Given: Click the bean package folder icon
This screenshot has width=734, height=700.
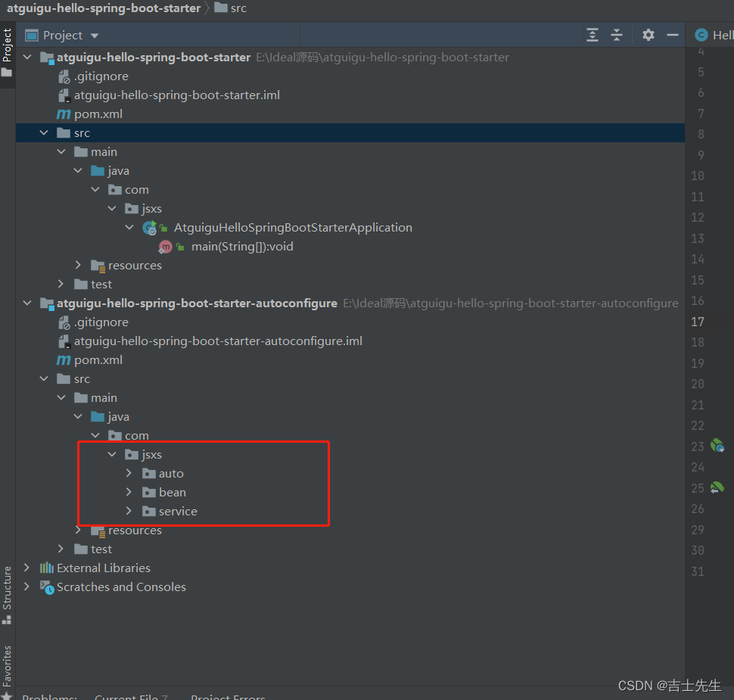Looking at the screenshot, I should [x=149, y=492].
